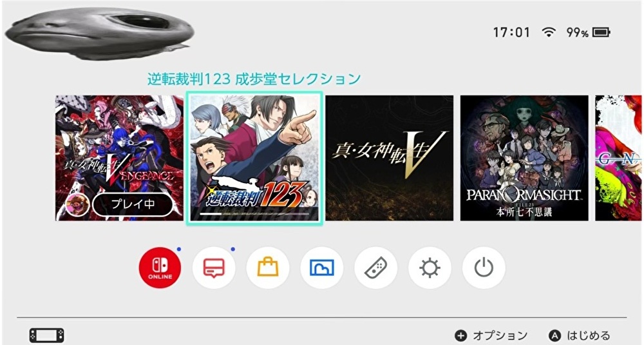Open the Nintendo Switch Online icon

coord(160,268)
